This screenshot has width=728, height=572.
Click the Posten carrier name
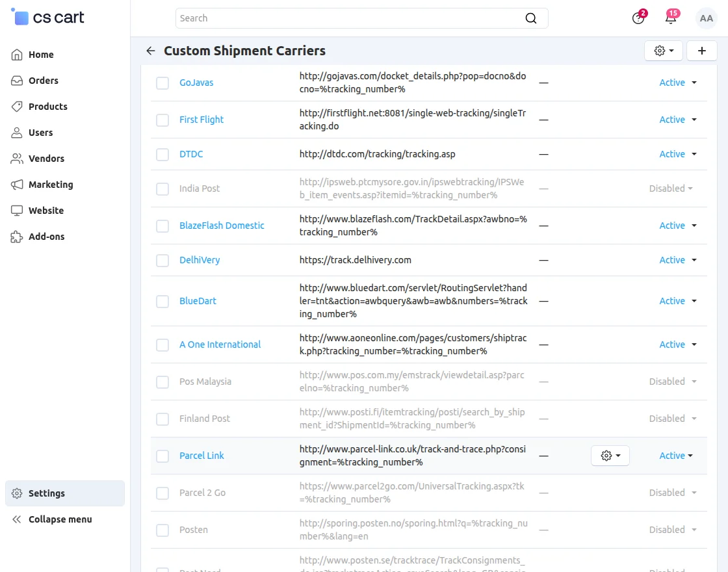point(194,530)
